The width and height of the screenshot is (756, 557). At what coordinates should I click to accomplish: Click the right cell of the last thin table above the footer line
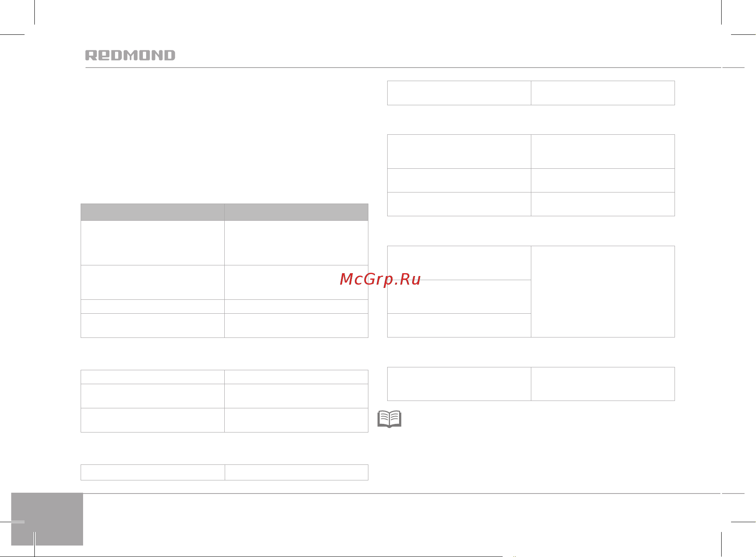pyautogui.click(x=296, y=472)
